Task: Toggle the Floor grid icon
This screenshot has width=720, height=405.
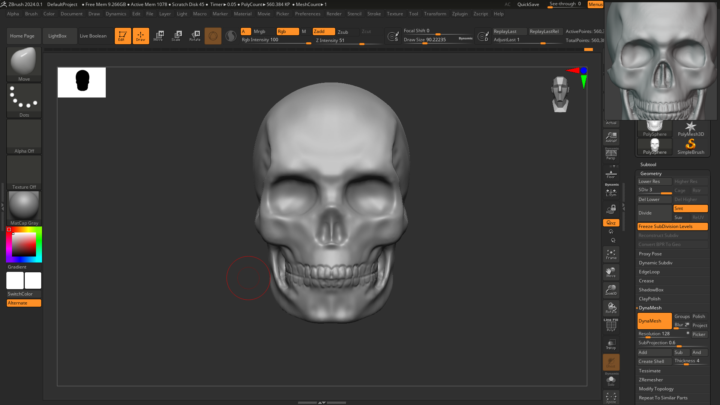Action: pyautogui.click(x=611, y=174)
